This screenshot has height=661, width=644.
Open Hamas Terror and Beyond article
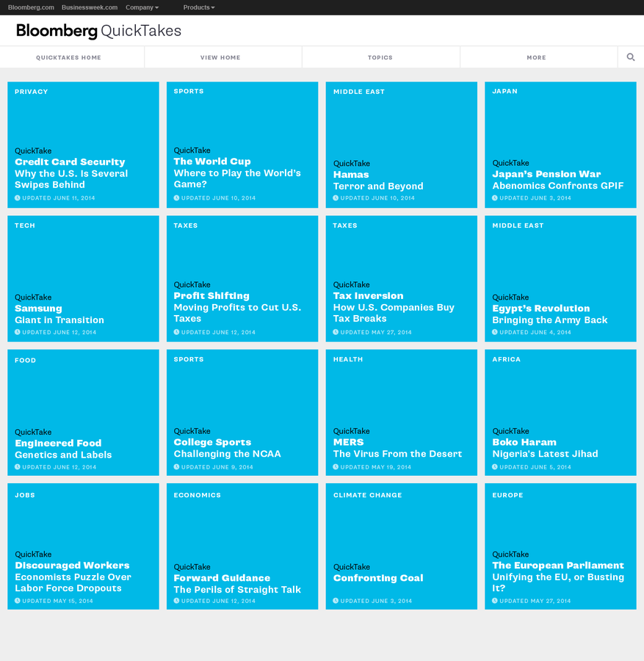click(x=402, y=145)
